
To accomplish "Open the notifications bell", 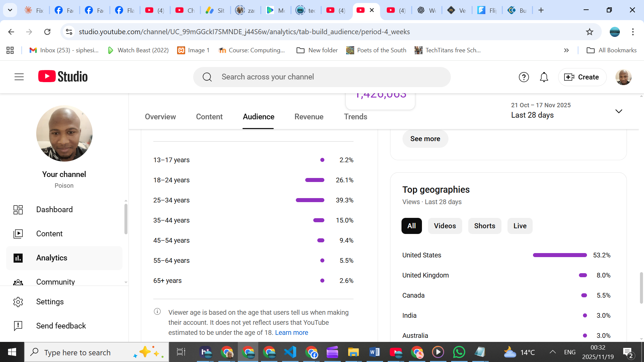I will click(544, 77).
